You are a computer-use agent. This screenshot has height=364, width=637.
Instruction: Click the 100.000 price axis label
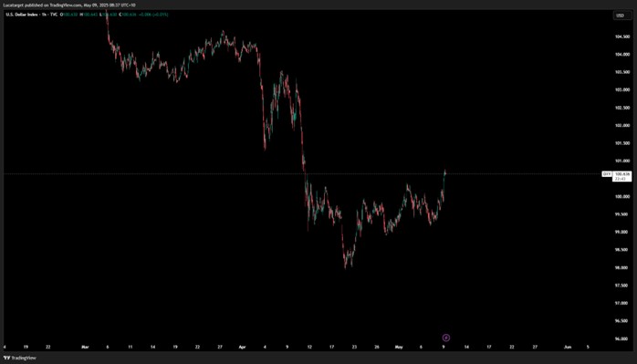(621, 197)
